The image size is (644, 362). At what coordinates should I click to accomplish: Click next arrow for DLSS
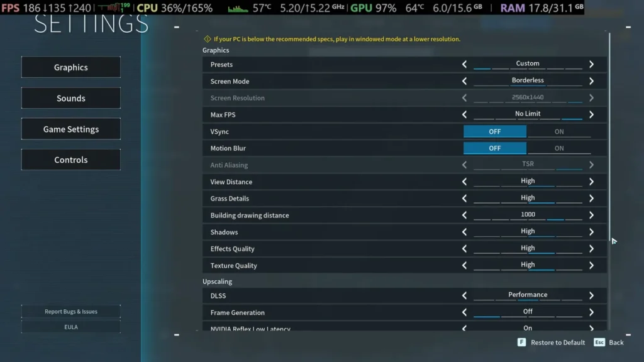(591, 295)
